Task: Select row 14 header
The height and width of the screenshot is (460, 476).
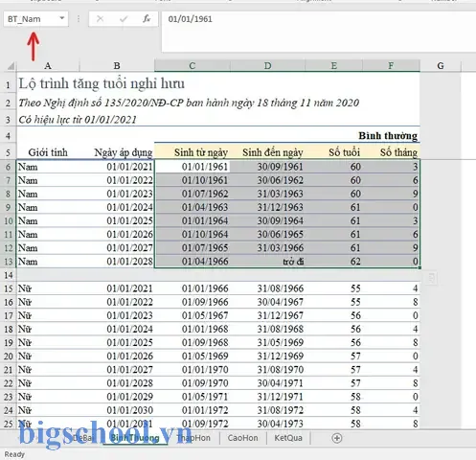Action: point(8,275)
